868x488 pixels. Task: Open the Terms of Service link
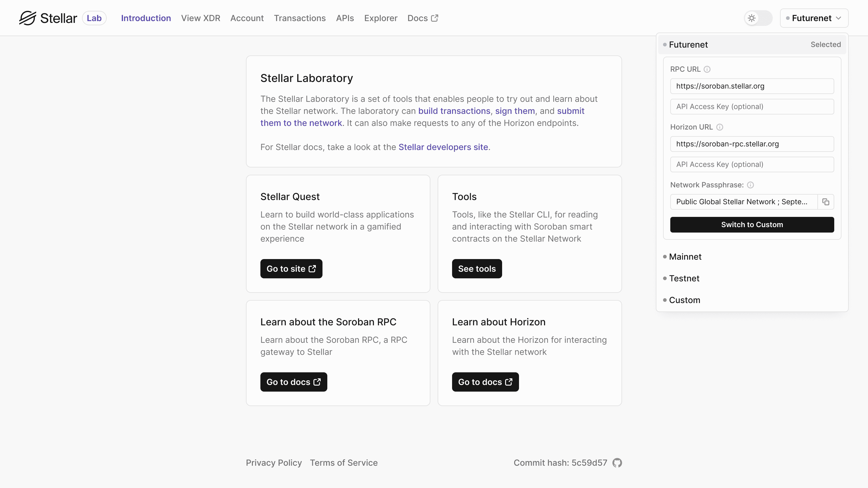[344, 463]
